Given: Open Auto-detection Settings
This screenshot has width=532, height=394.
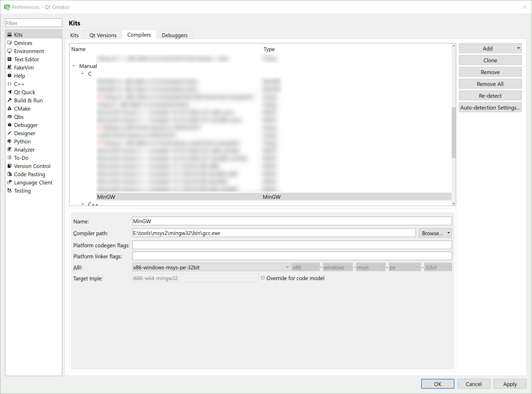Looking at the screenshot, I should 490,107.
